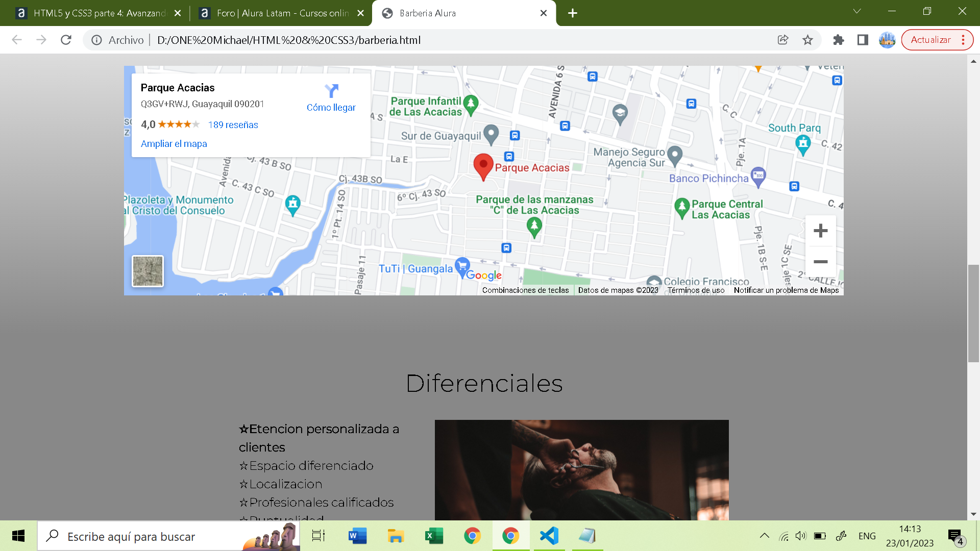Open Word from the taskbar
Screen dimensions: 980x551
tap(357, 536)
